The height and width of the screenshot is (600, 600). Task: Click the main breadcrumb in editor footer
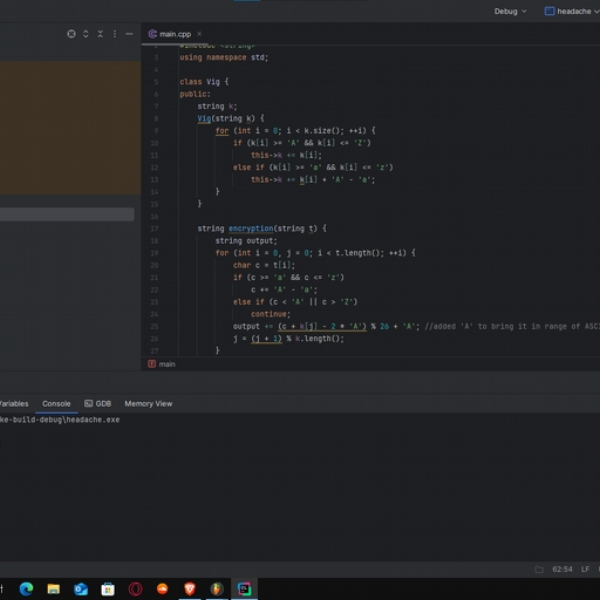pyautogui.click(x=167, y=364)
